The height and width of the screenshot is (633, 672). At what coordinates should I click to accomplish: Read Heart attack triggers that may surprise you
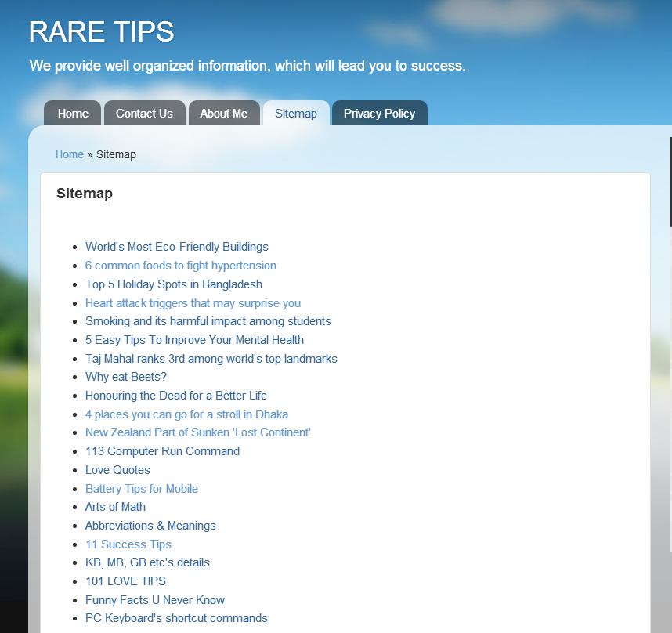(x=193, y=302)
